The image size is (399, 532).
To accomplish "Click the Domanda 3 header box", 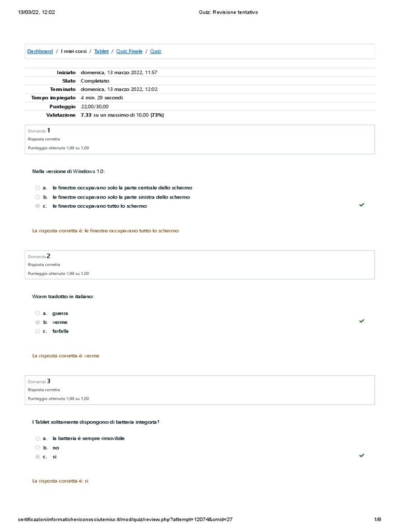I will [x=199, y=390].
